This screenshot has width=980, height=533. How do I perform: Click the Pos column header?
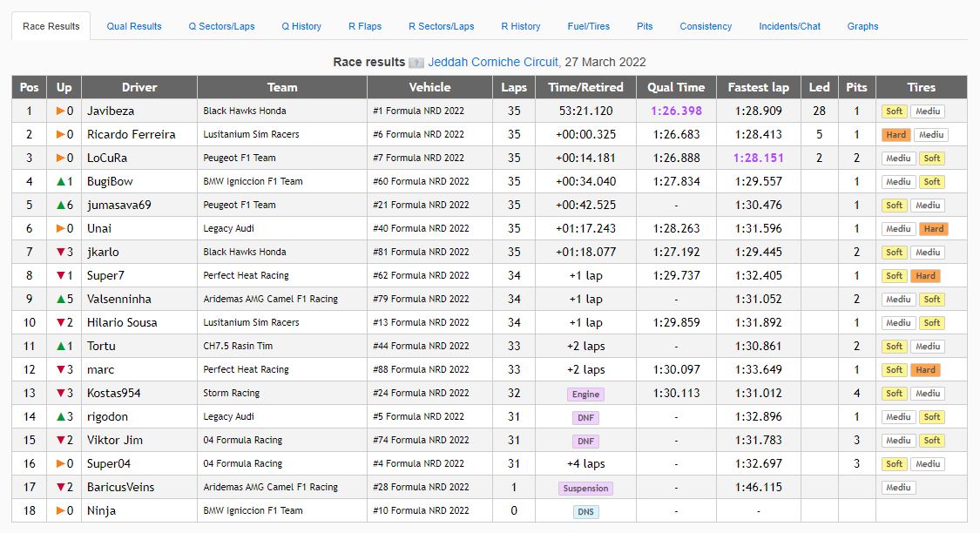click(29, 87)
